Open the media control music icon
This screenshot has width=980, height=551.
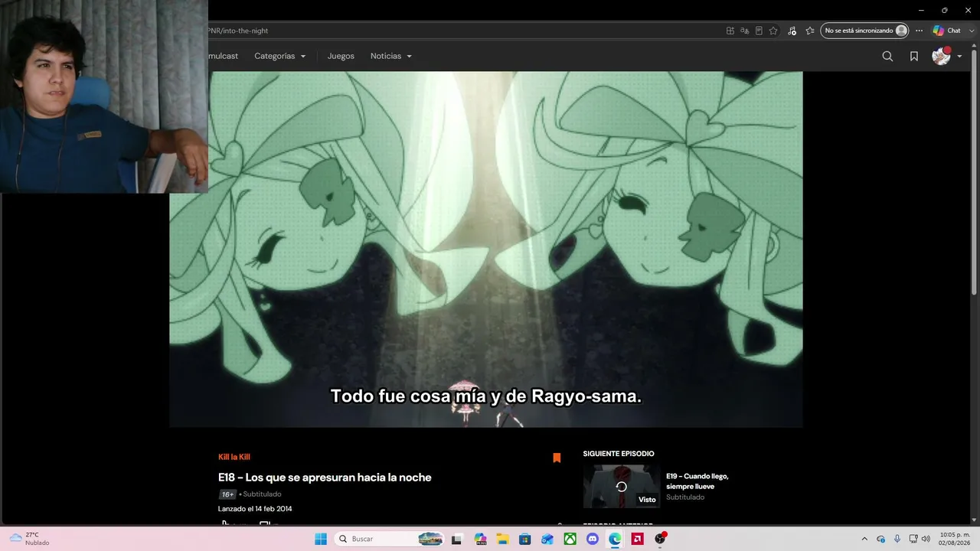pos(792,31)
